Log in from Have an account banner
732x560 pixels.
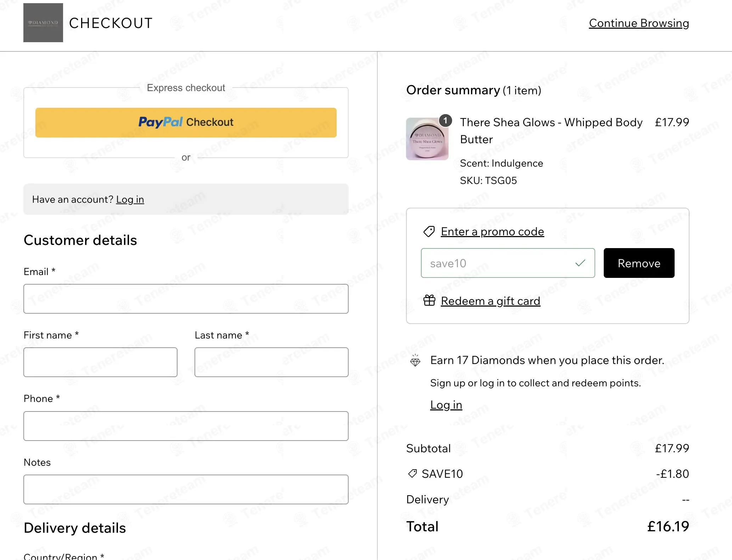point(130,199)
